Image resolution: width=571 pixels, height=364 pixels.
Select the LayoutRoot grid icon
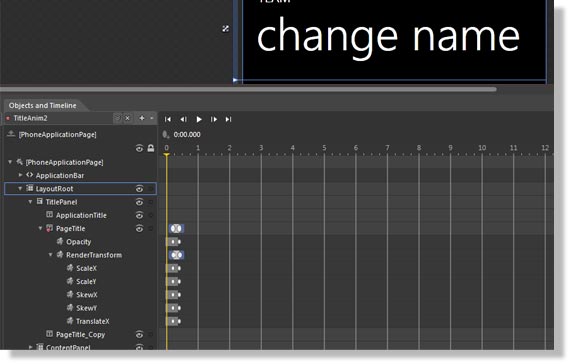pyautogui.click(x=29, y=188)
